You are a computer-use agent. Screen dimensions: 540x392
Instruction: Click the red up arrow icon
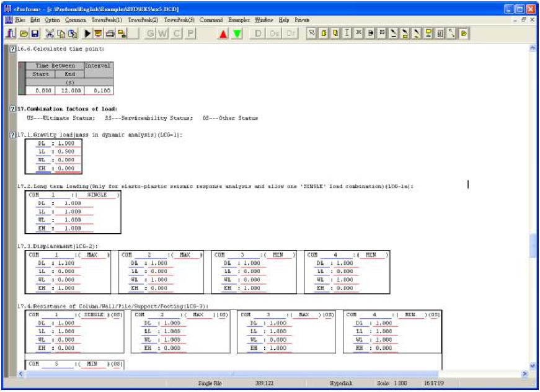223,33
